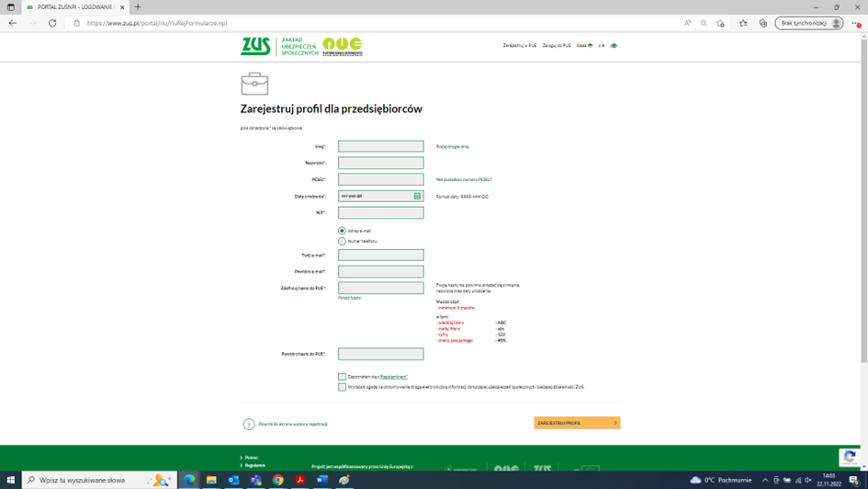Click the reCAPTCHA badge
The image size is (868, 489).
tap(849, 457)
